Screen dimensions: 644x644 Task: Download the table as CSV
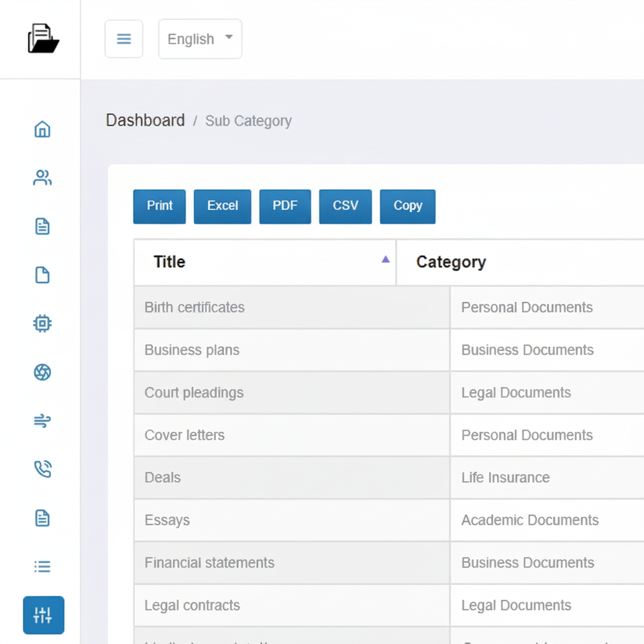345,206
